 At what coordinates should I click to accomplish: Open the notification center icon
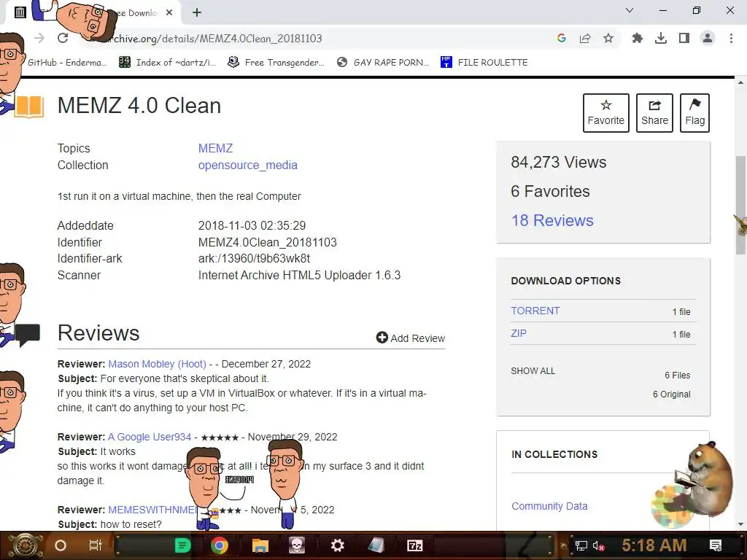point(716,545)
